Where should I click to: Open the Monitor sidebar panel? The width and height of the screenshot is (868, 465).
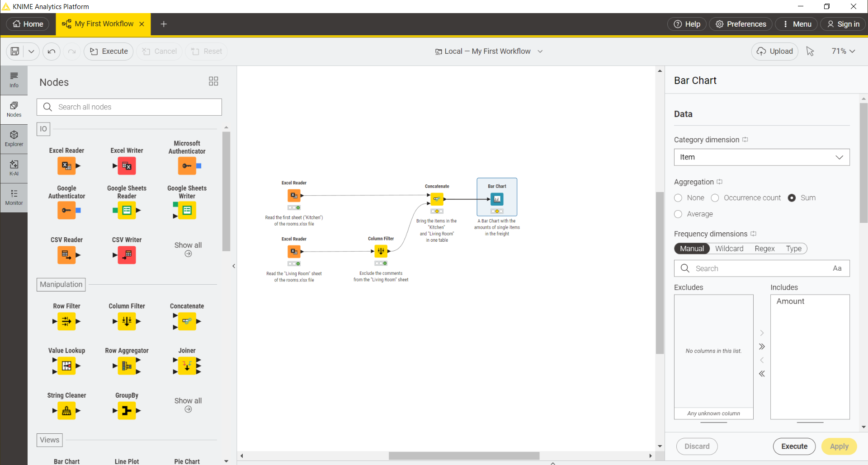(14, 197)
